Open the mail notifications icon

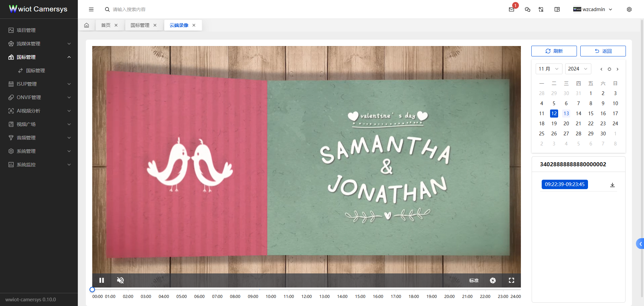[512, 9]
